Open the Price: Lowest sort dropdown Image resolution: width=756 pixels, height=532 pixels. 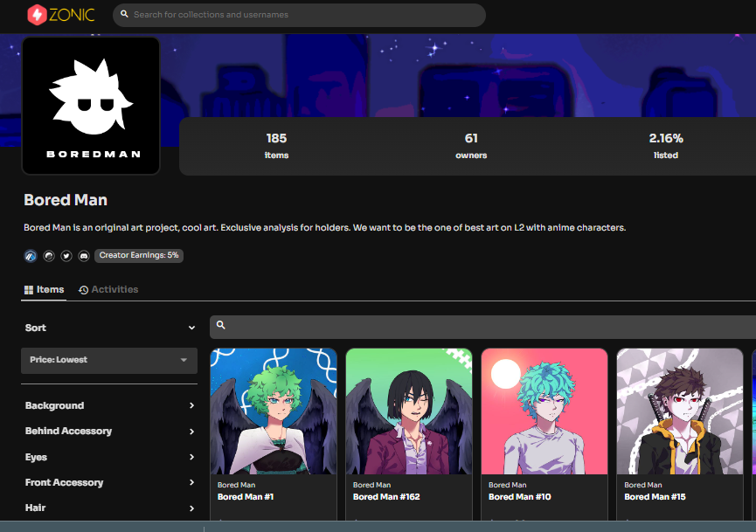pyautogui.click(x=109, y=360)
